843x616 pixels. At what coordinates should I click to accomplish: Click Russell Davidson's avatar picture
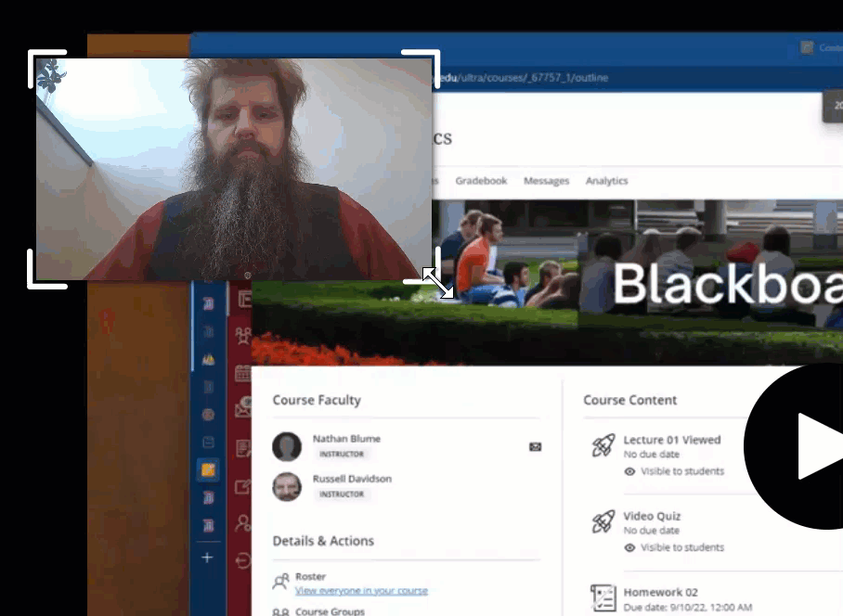coord(287,486)
